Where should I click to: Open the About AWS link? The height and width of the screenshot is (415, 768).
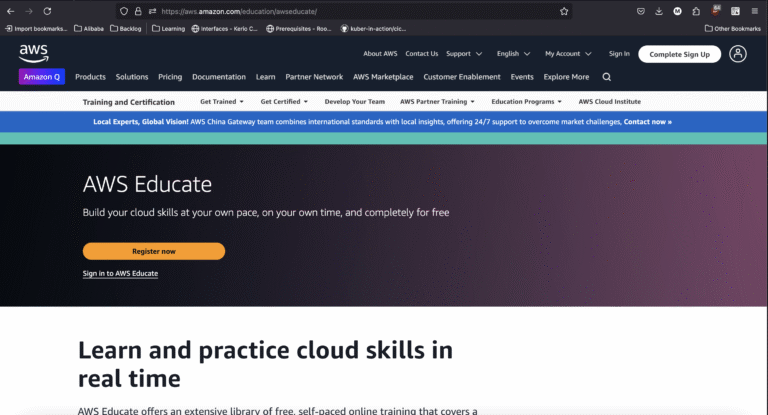(x=380, y=54)
